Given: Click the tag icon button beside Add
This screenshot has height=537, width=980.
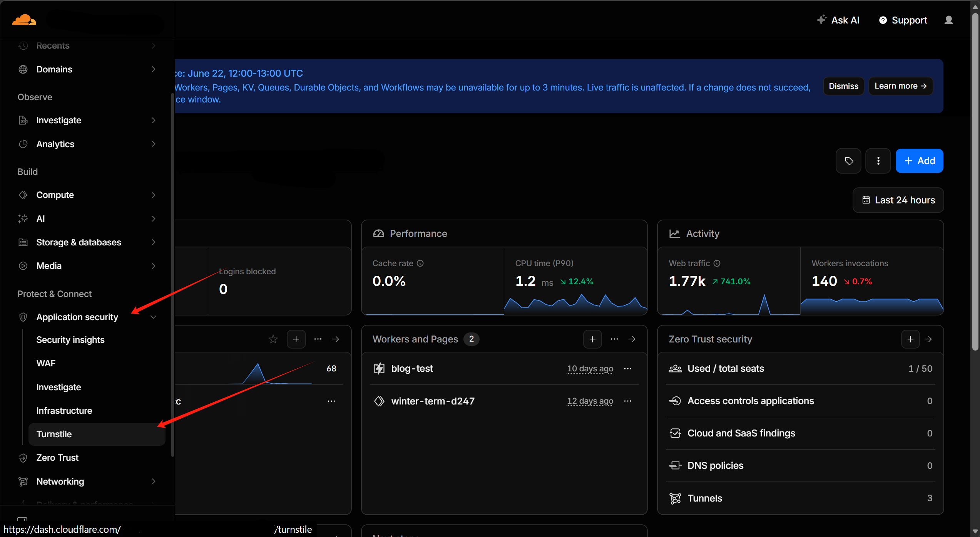Looking at the screenshot, I should tap(848, 161).
